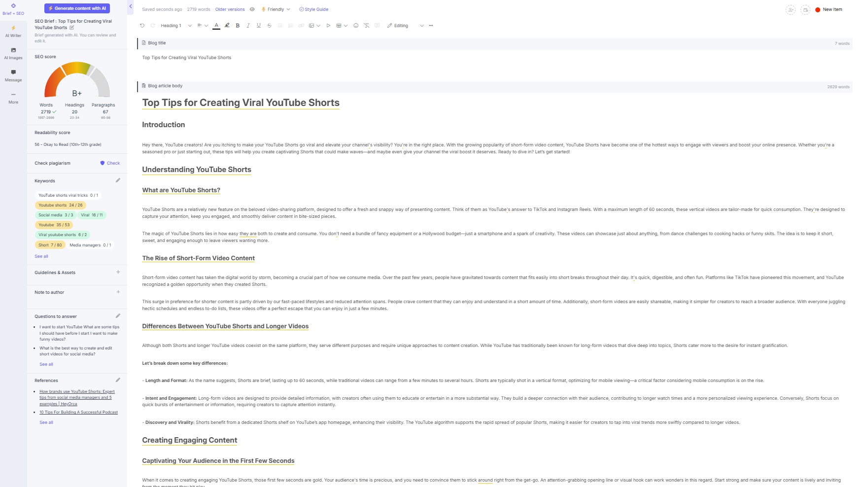
Task: Select the 'Social media 3 / 3' keyword tag
Action: [x=56, y=215]
